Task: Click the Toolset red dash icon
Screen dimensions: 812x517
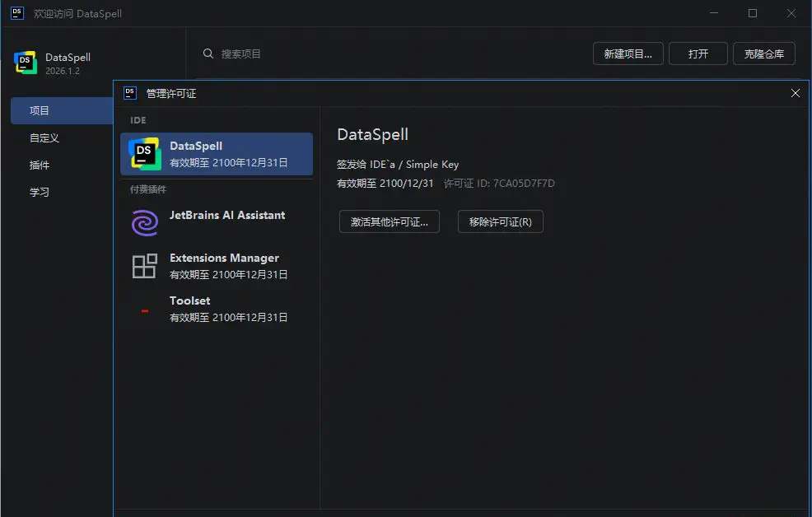Action: point(145,311)
